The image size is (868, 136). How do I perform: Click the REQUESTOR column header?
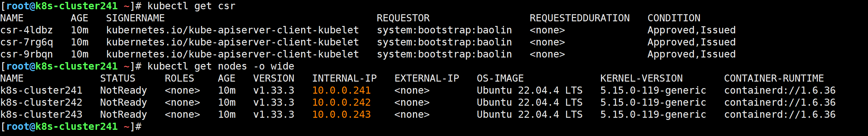click(x=403, y=18)
